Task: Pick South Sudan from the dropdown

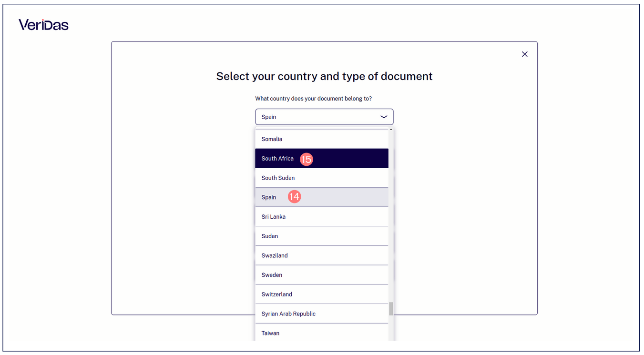Action: tap(322, 178)
